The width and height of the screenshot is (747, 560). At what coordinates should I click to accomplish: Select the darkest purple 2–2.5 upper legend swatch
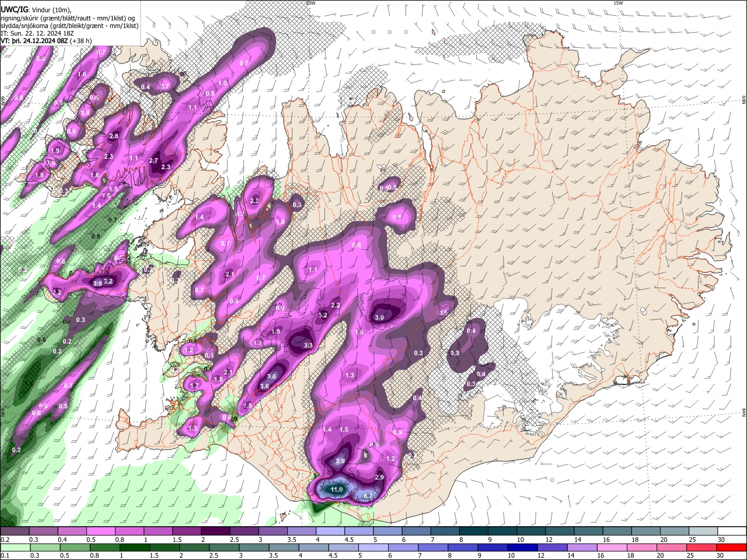coord(215,531)
